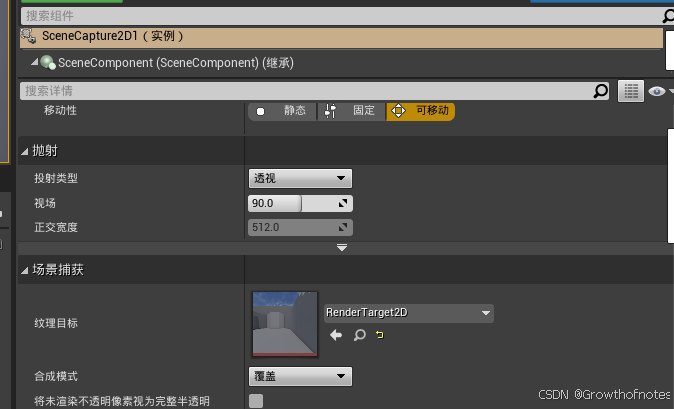This screenshot has height=409, width=674.
Task: Open the 投射类型 dropdown showing 透视
Action: 300,178
